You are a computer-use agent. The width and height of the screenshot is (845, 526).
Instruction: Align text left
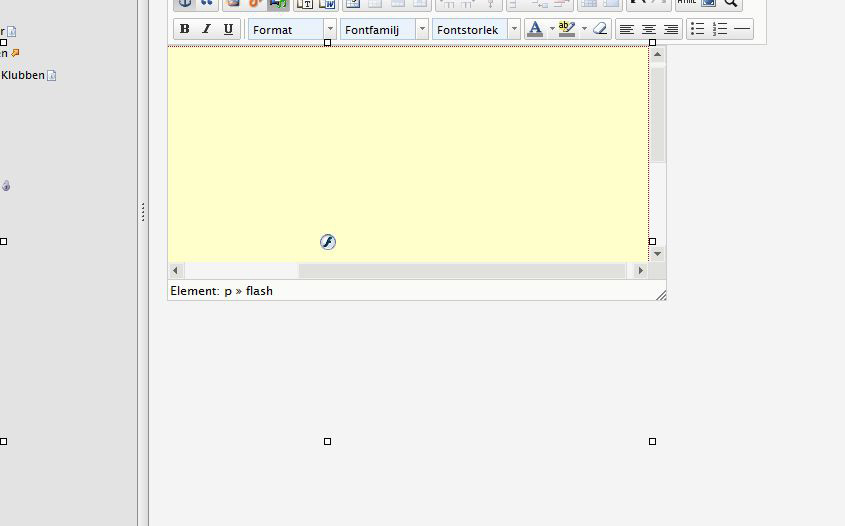point(626,29)
